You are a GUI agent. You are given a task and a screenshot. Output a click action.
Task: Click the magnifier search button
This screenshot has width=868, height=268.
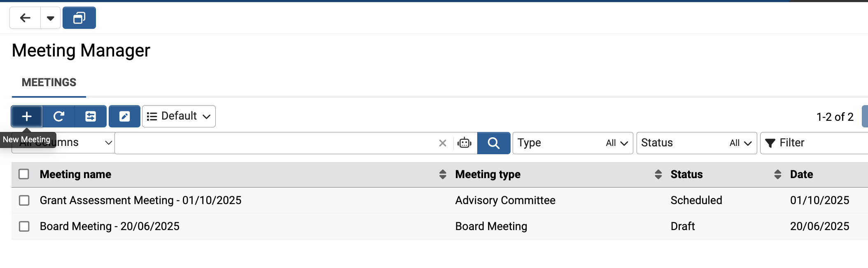coord(493,143)
